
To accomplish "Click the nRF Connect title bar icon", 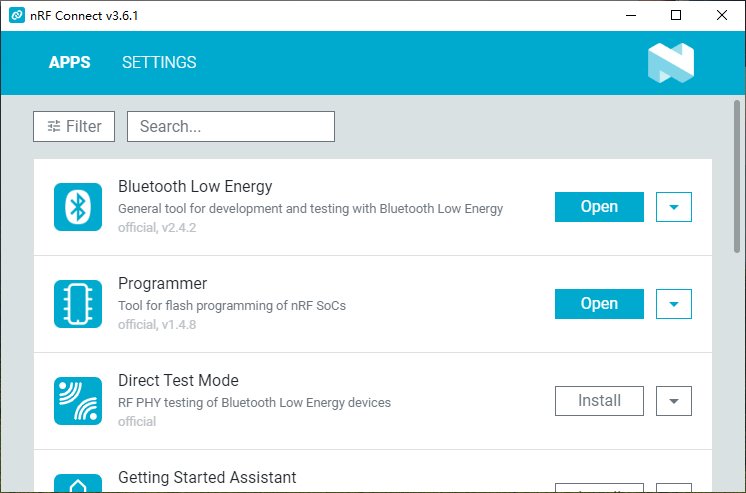I will [17, 15].
